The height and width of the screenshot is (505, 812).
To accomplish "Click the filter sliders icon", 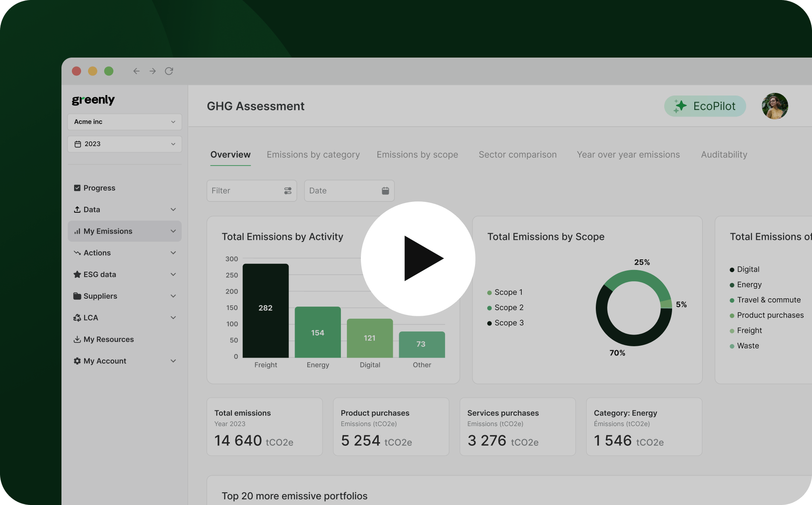I will point(288,191).
